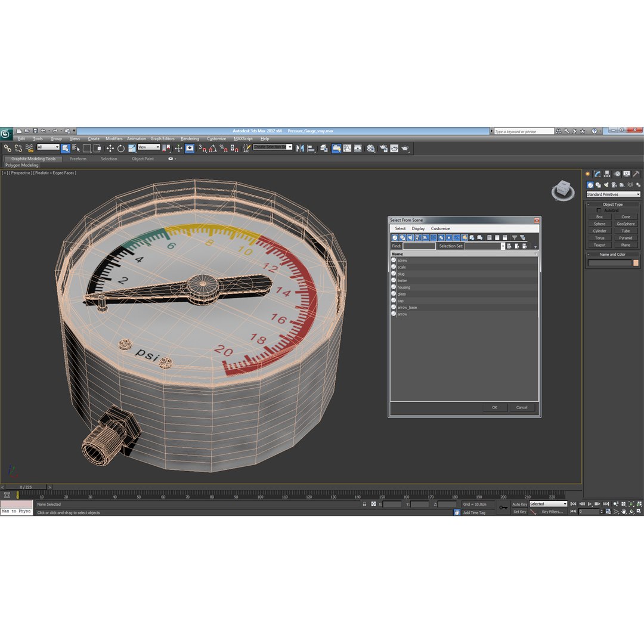Activate the Select and Rotate tool
This screenshot has width=644, height=644.
click(120, 148)
